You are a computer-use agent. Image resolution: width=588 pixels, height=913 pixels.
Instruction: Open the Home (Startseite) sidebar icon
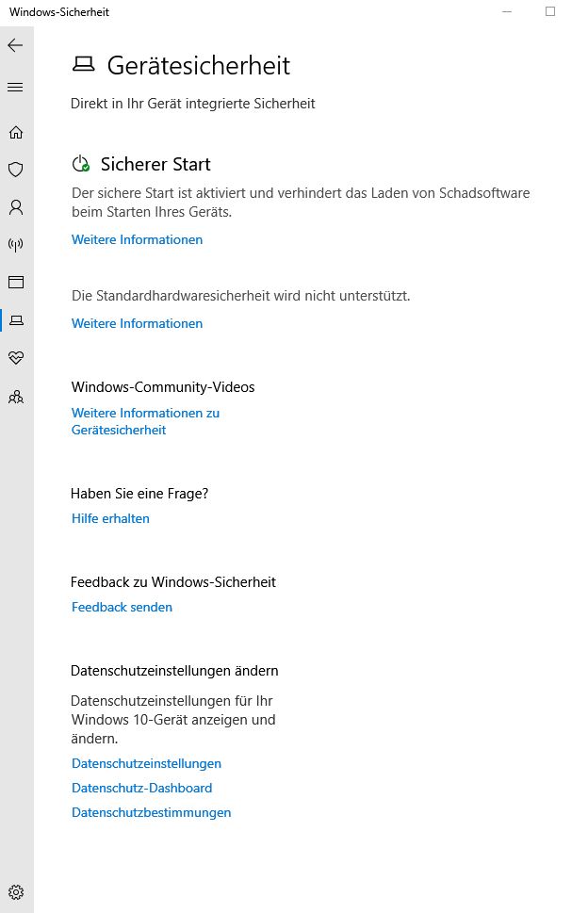click(16, 132)
